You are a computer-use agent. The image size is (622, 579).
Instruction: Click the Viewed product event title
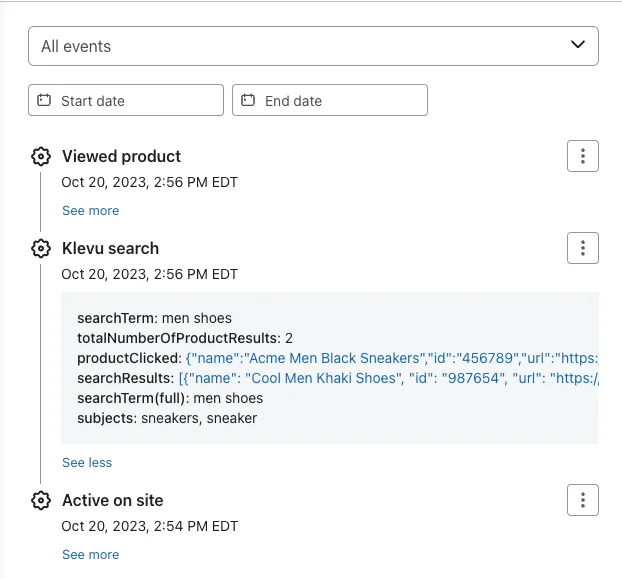tap(121, 156)
